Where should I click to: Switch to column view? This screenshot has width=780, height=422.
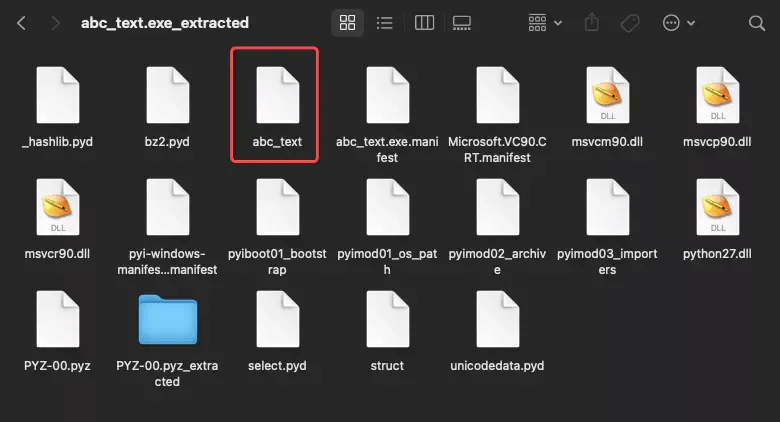click(423, 22)
